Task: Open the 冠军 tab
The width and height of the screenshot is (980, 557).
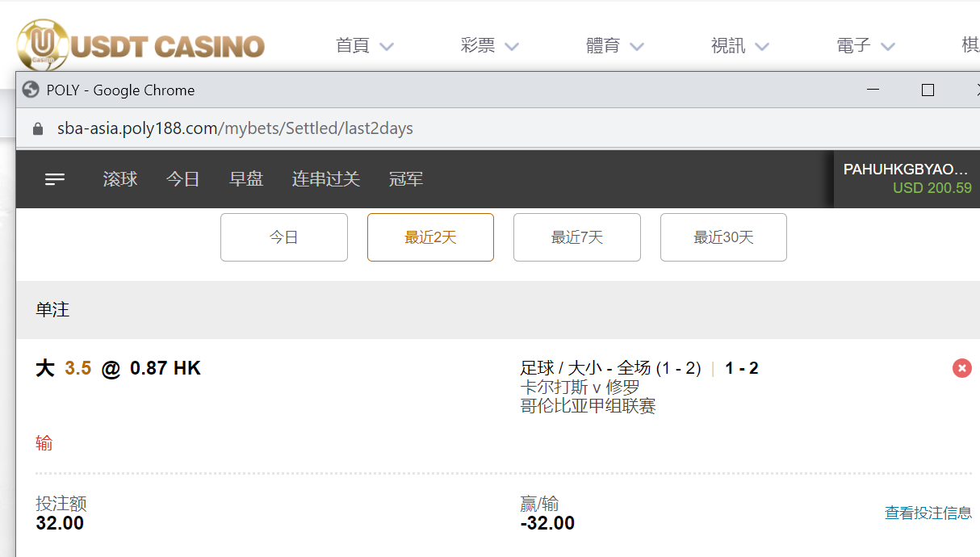Action: [x=406, y=179]
